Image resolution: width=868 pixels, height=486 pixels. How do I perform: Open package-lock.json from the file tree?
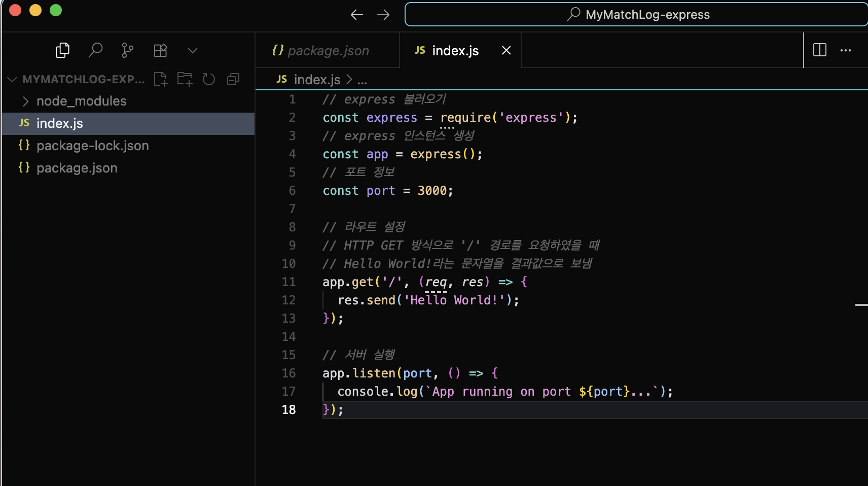tap(128, 146)
